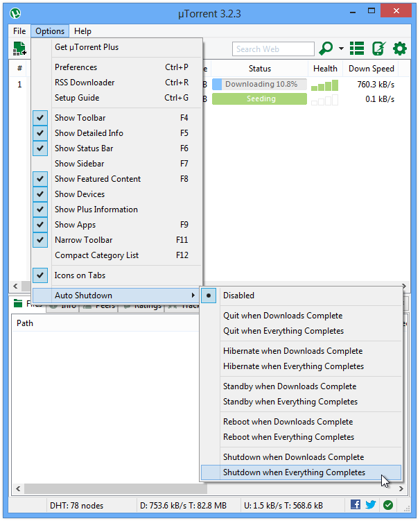Click the Seeding progress bar
Viewport: 420px width, 521px height.
[259, 99]
